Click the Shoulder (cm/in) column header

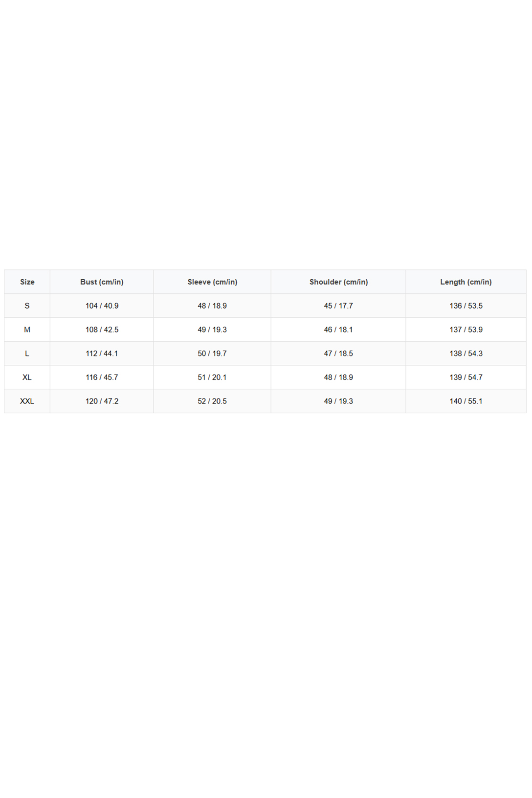pyautogui.click(x=338, y=282)
